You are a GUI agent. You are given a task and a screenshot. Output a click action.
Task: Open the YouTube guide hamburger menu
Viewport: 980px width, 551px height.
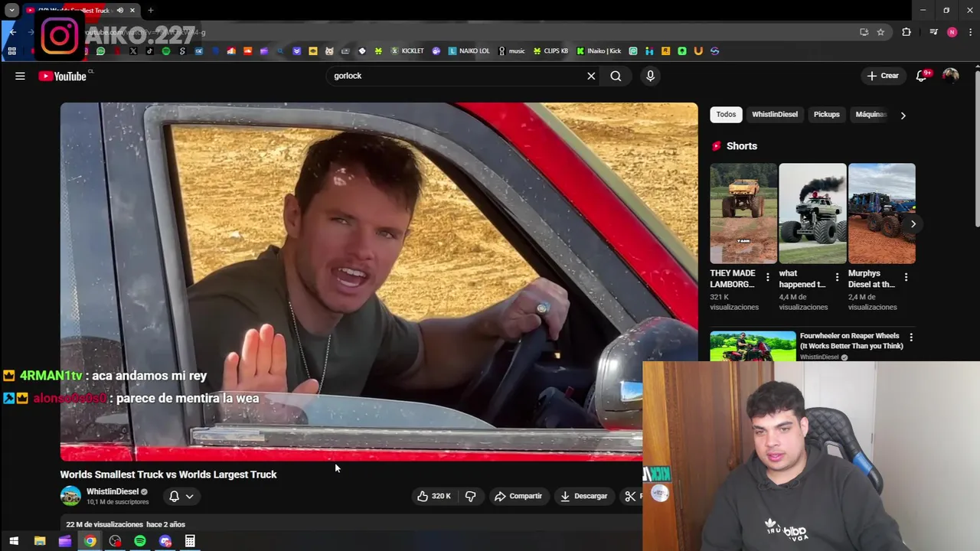pyautogui.click(x=20, y=76)
